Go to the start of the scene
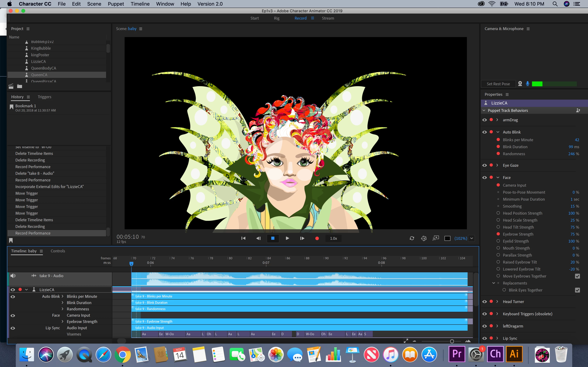Screen dimensions: 588x367 click(x=243, y=238)
